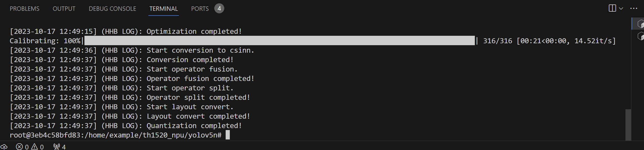Screen dimensions: 644x150
Task: Click the PORTS badge showing 4
Action: [x=219, y=9]
